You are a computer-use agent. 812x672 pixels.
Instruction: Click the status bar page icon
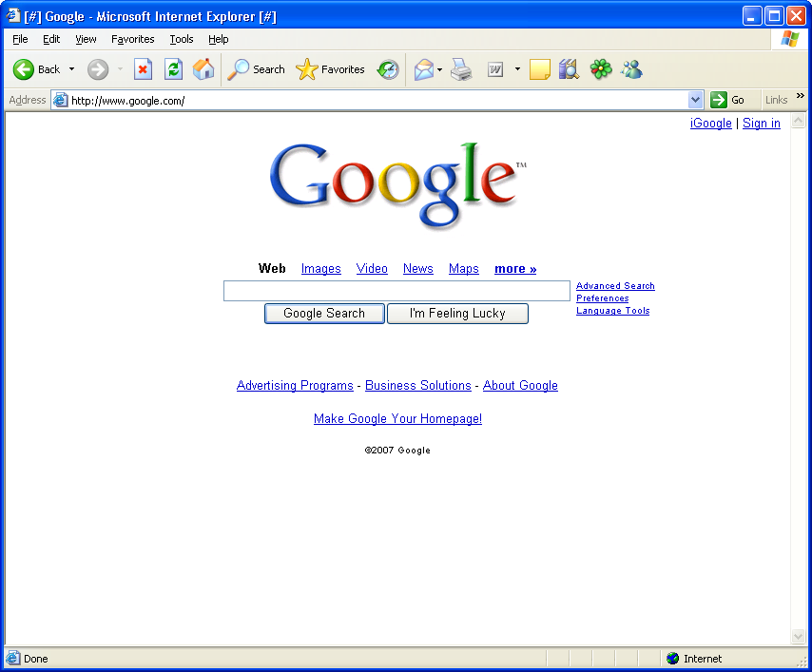click(x=13, y=658)
